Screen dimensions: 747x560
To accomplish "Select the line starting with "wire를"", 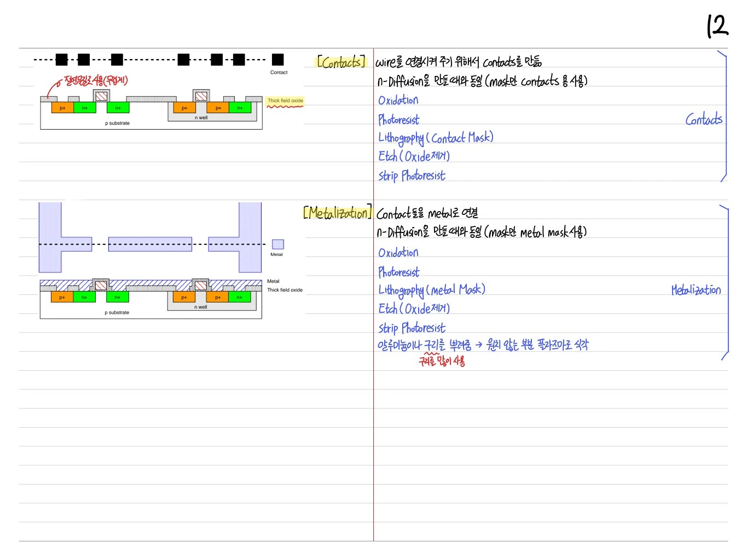I will [459, 61].
